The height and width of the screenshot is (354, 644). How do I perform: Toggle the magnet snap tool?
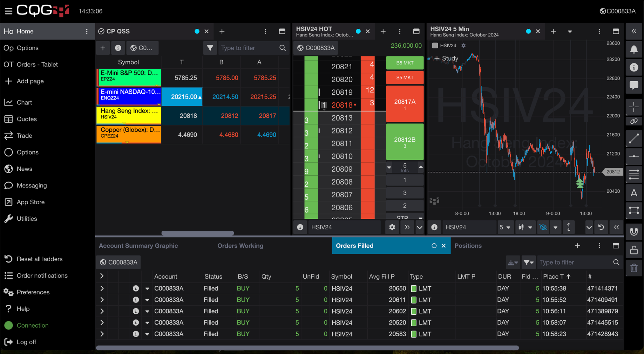click(634, 232)
